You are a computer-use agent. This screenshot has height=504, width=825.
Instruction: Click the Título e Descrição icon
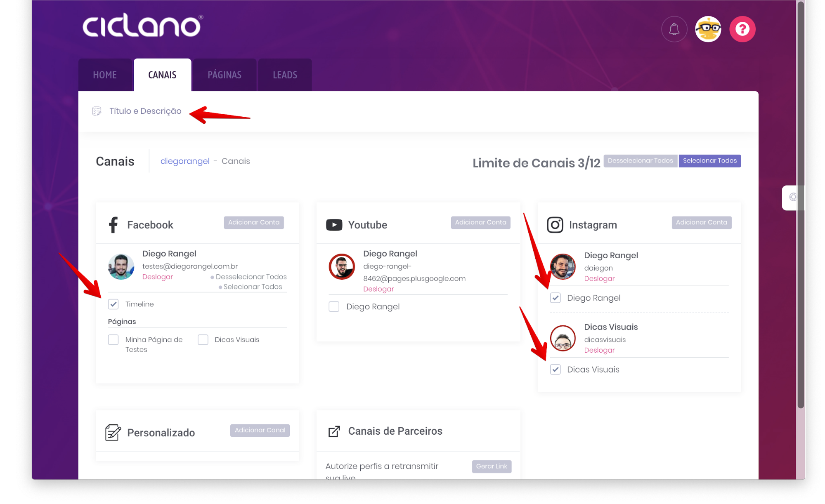click(97, 111)
